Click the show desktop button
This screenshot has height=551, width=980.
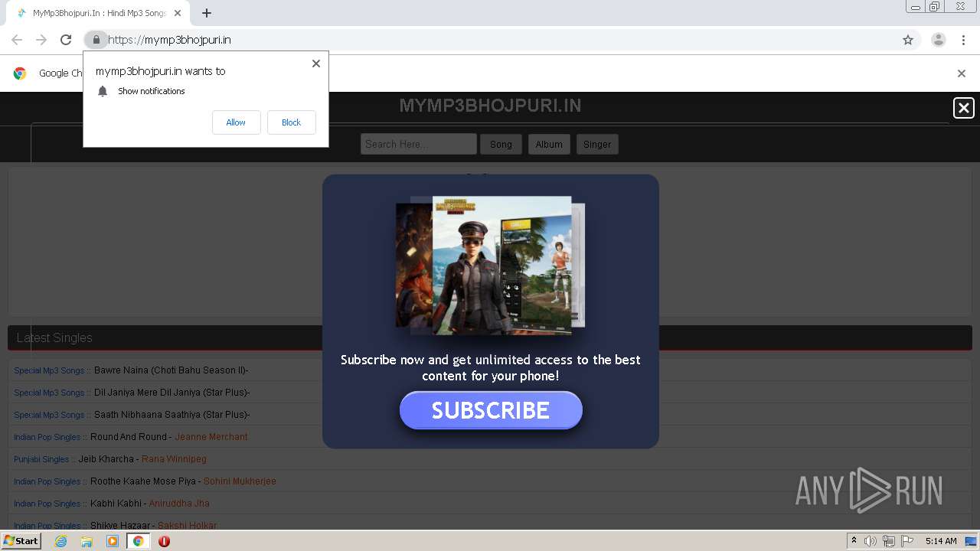972,541
